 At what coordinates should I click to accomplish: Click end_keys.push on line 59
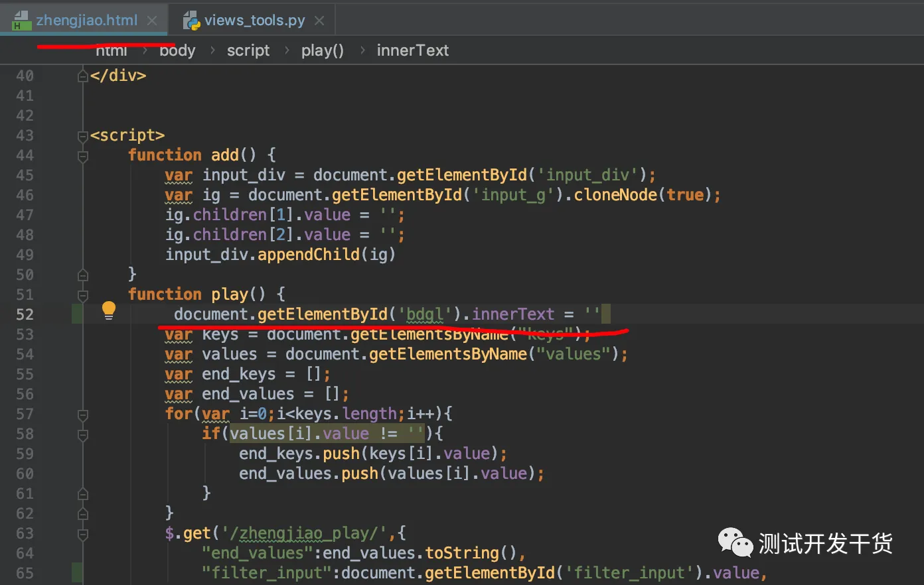299,454
